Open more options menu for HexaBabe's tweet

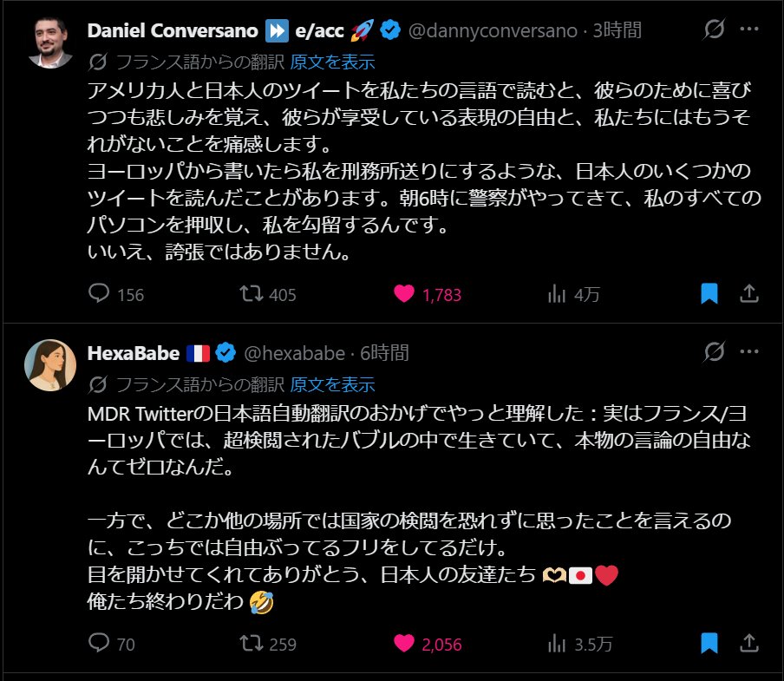coord(748,352)
